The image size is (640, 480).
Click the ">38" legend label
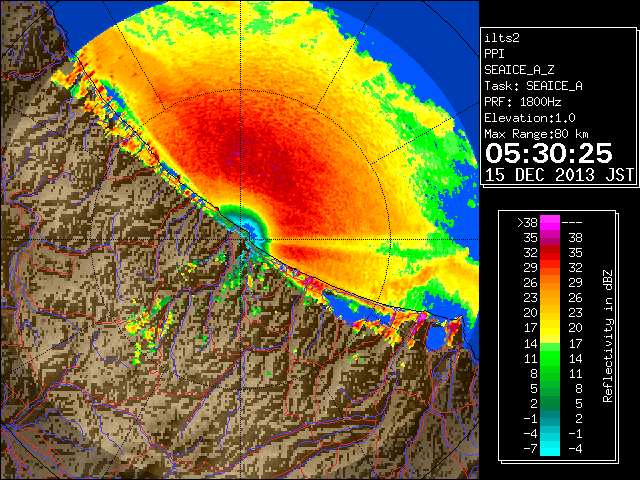(527, 223)
